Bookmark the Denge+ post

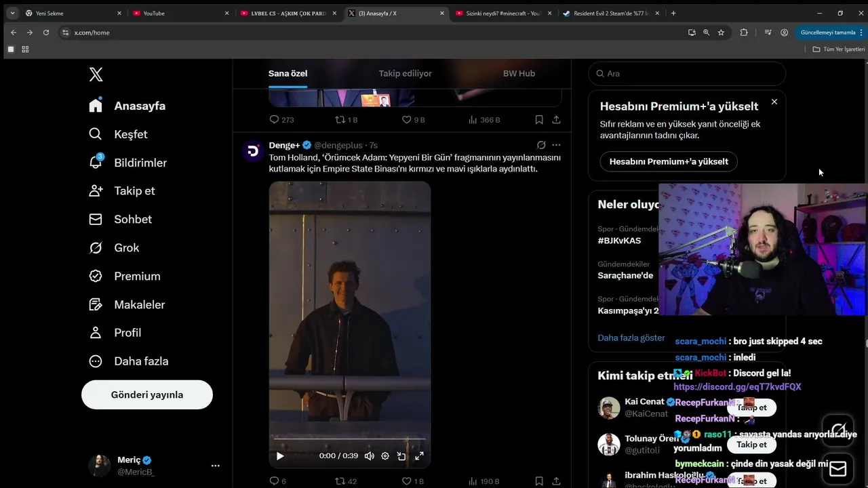tap(539, 481)
